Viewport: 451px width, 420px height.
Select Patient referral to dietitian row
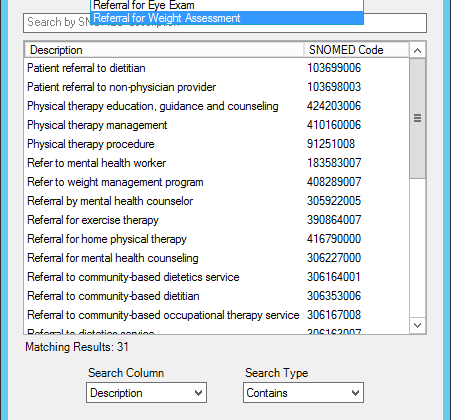[x=217, y=68]
